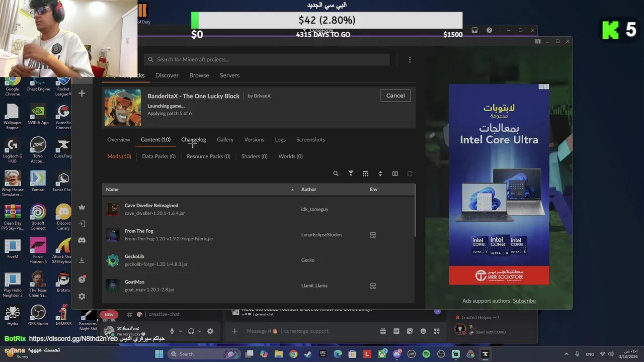
Task: Click the search magnifier above mods list
Action: [x=336, y=173]
